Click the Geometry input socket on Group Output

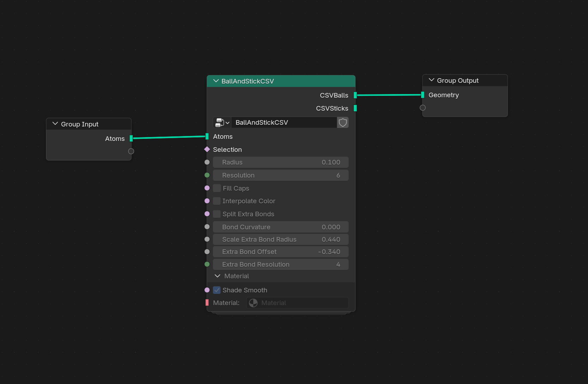tap(423, 95)
